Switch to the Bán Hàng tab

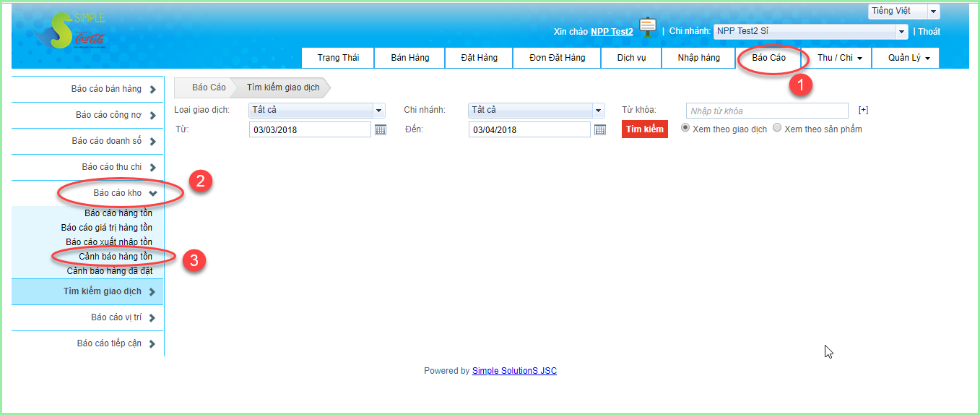[x=409, y=58]
